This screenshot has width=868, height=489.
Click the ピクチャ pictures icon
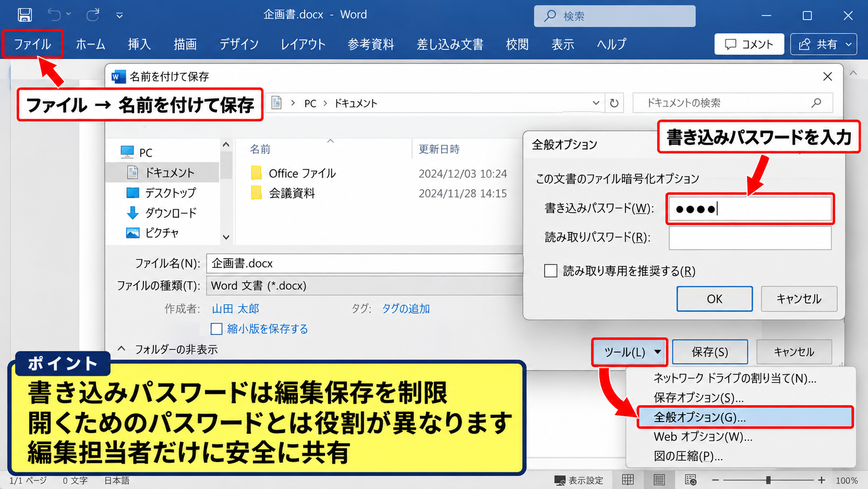click(133, 233)
